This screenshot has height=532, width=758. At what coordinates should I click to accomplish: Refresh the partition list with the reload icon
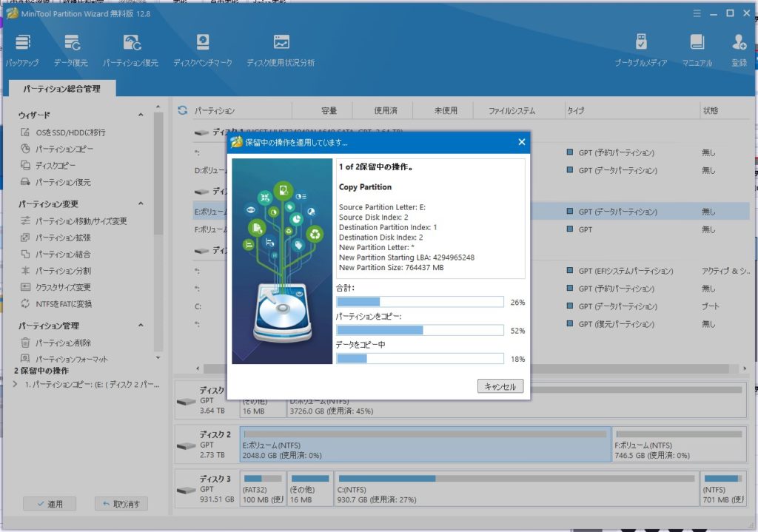click(183, 110)
